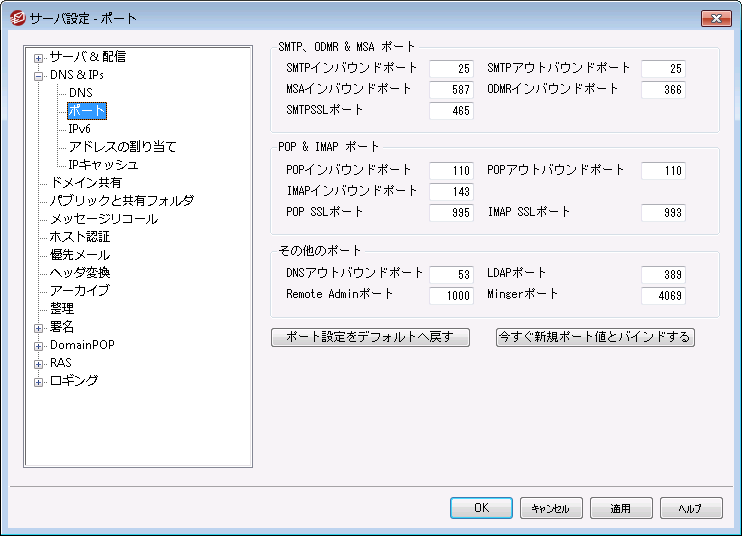Viewport: 742px width, 536px height.
Task: Focus the IMAP SSLポート input
Action: coord(663,213)
